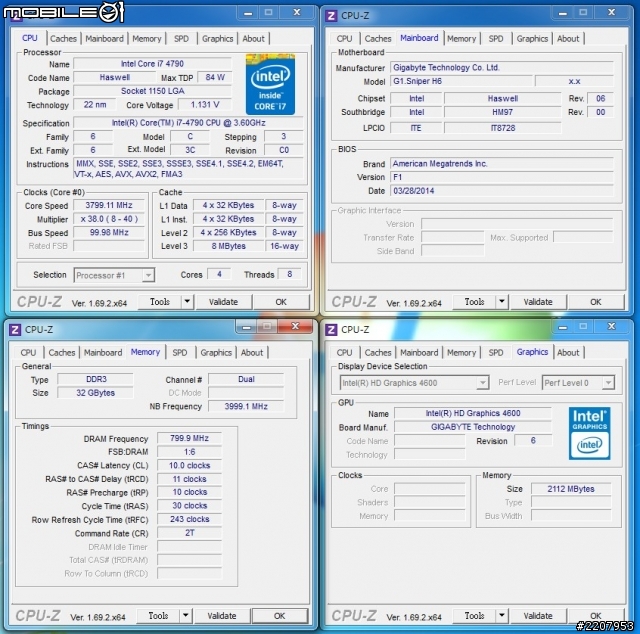Click Tools button in Graphics window

tap(475, 616)
